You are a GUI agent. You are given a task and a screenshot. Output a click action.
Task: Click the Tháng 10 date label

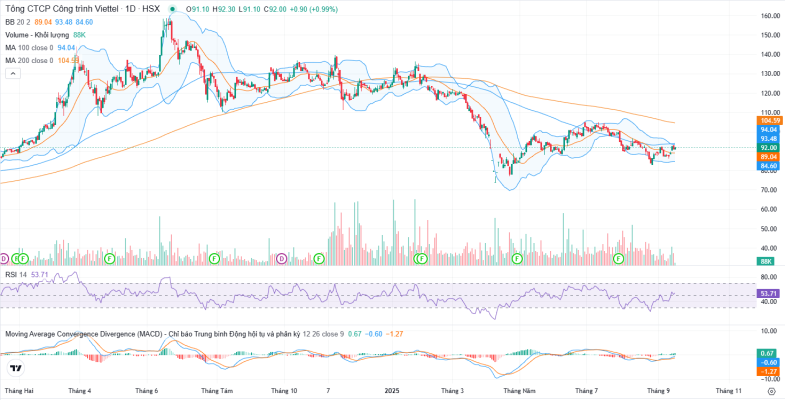283,390
